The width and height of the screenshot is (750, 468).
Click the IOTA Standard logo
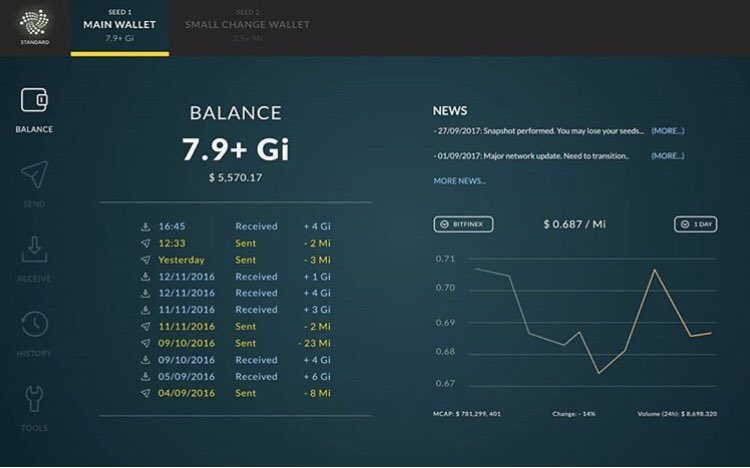pyautogui.click(x=34, y=26)
